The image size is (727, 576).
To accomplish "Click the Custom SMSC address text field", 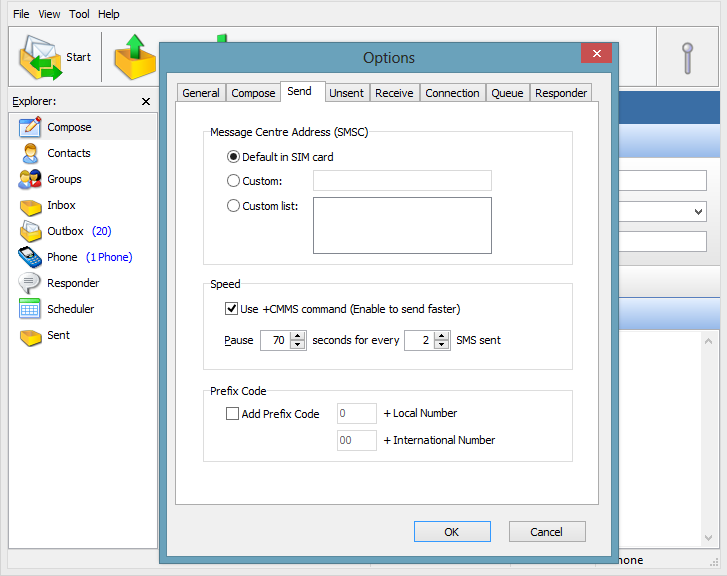I will coord(402,181).
